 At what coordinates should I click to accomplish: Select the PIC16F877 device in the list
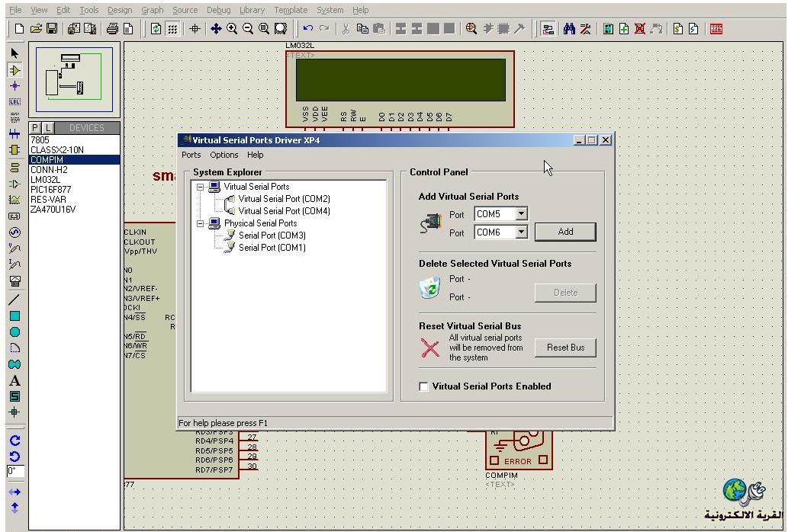click(x=75, y=190)
